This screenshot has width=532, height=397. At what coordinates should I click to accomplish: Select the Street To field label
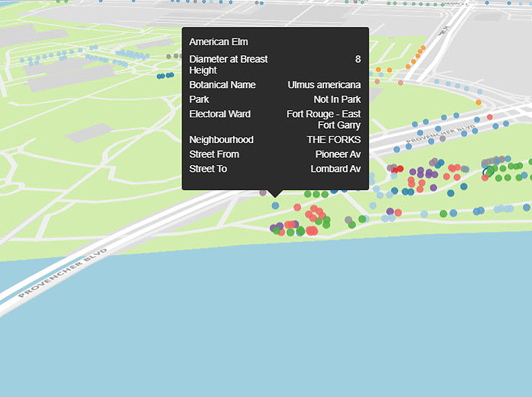[x=207, y=169]
